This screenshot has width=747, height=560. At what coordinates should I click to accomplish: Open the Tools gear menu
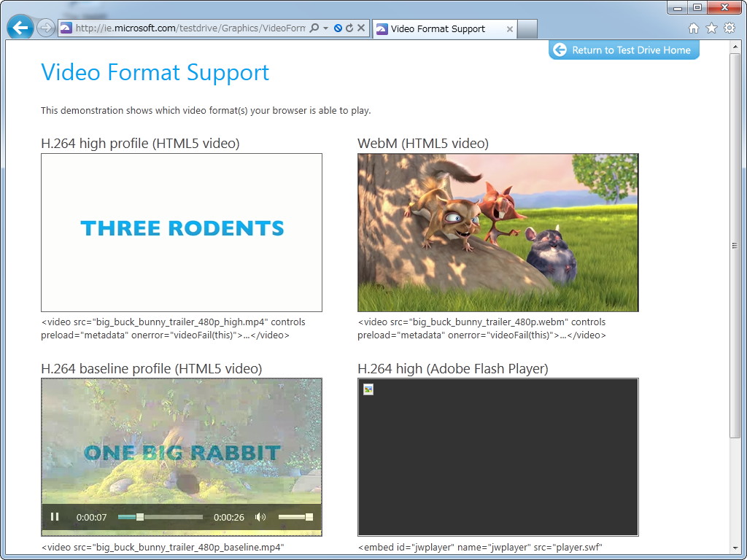click(729, 28)
